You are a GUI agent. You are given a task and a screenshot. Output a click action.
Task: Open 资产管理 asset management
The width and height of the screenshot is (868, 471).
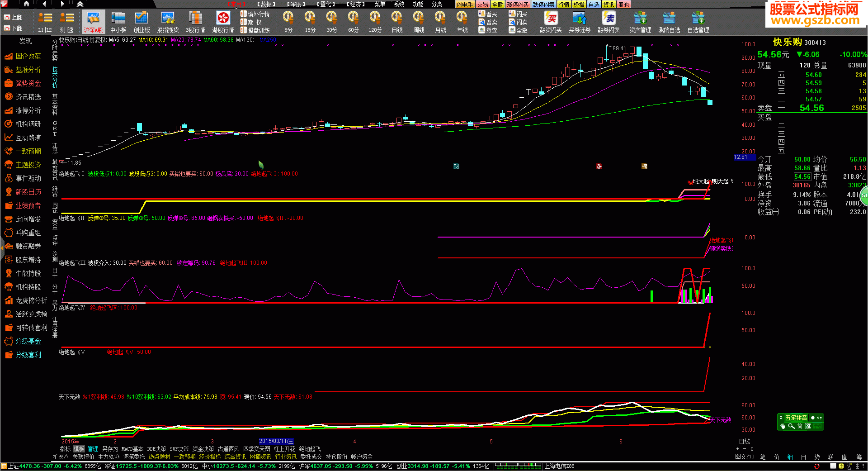pyautogui.click(x=640, y=22)
